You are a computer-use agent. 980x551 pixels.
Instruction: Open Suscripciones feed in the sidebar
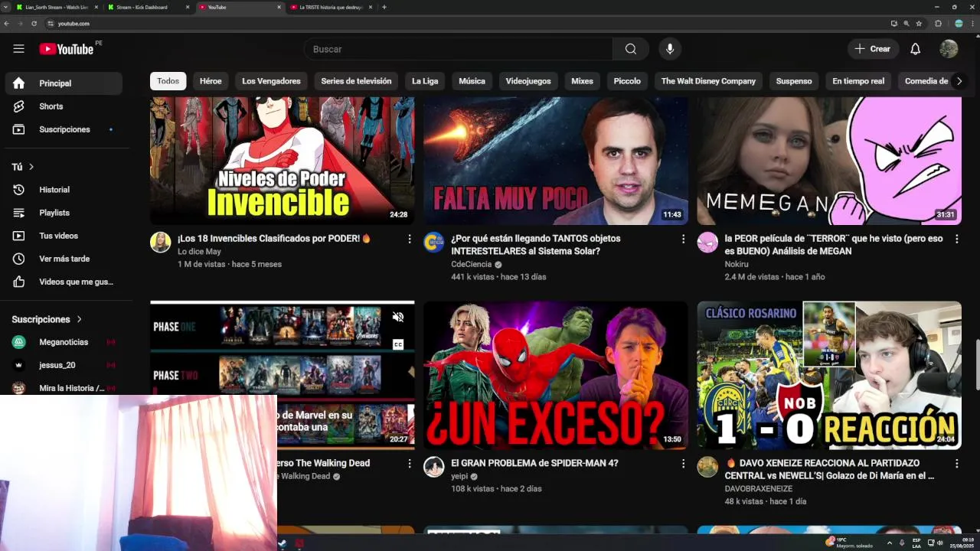pos(64,129)
